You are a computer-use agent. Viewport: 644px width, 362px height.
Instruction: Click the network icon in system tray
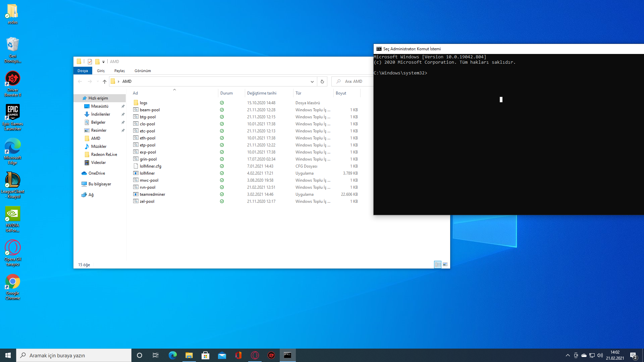click(592, 355)
